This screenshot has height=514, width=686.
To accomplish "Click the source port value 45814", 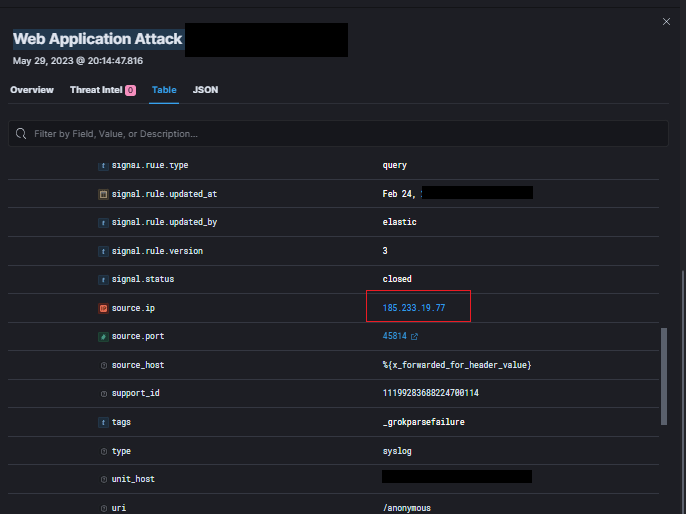I will tap(394, 336).
